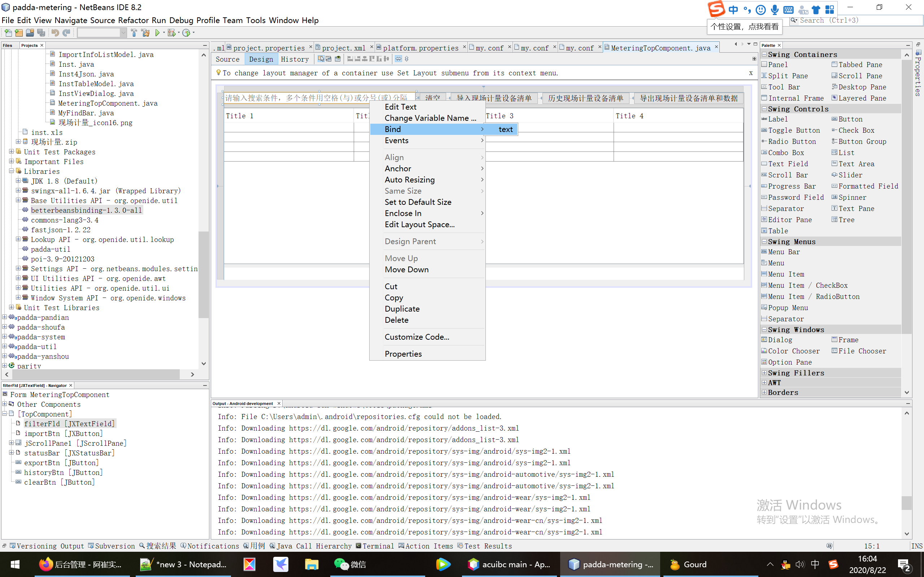
Task: Click the Build Project hammer icon
Action: 134,33
